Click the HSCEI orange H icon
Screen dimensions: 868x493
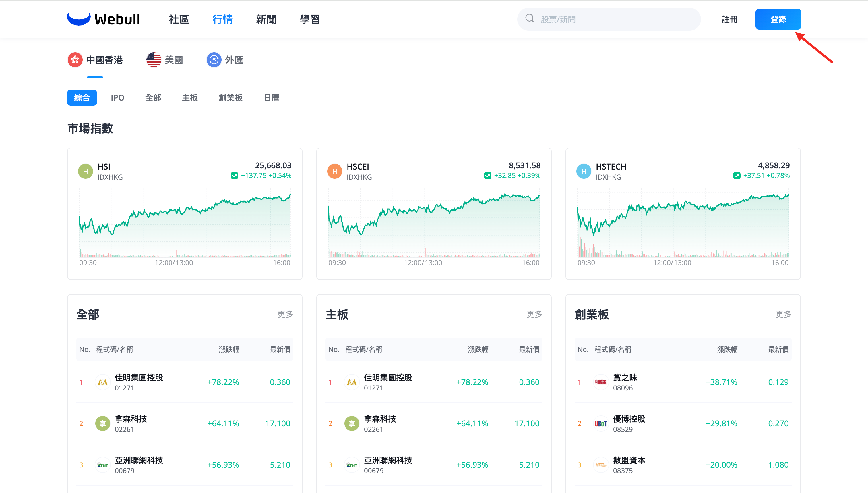coord(335,171)
